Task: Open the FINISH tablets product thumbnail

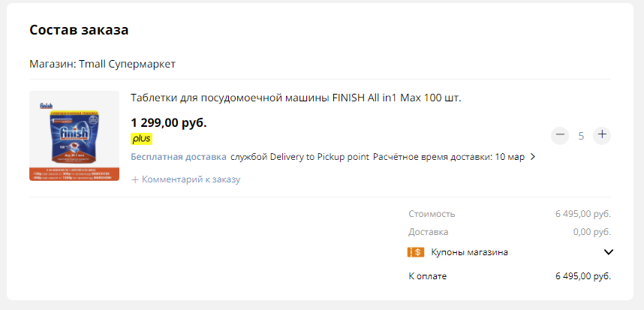Action: (x=74, y=136)
